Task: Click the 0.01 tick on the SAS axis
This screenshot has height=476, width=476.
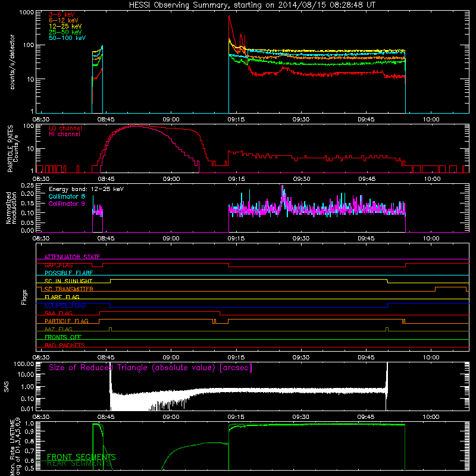Action: tap(27, 409)
